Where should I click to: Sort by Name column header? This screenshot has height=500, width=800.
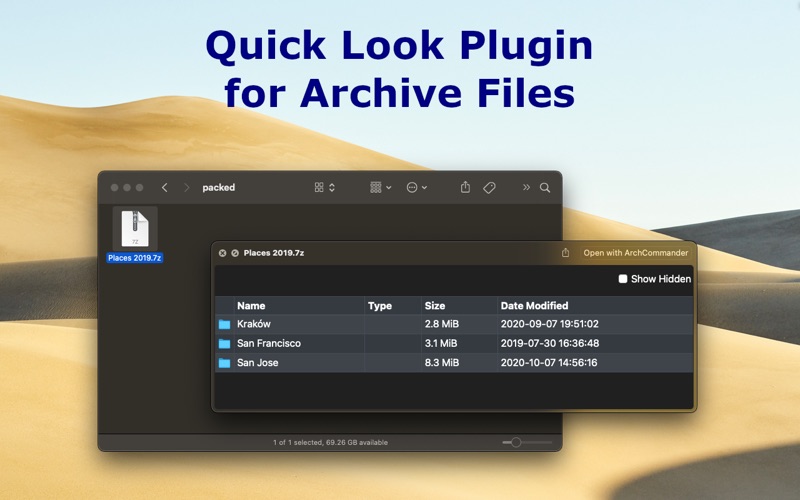click(x=299, y=306)
